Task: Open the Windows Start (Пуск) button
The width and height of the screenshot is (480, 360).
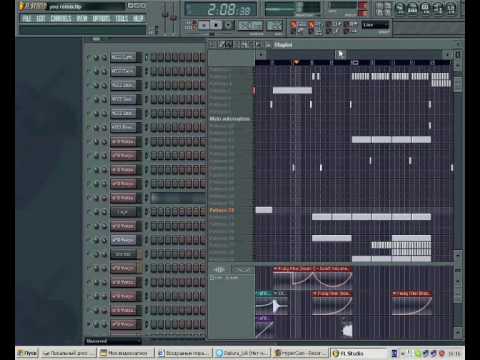Action: pos(27,353)
